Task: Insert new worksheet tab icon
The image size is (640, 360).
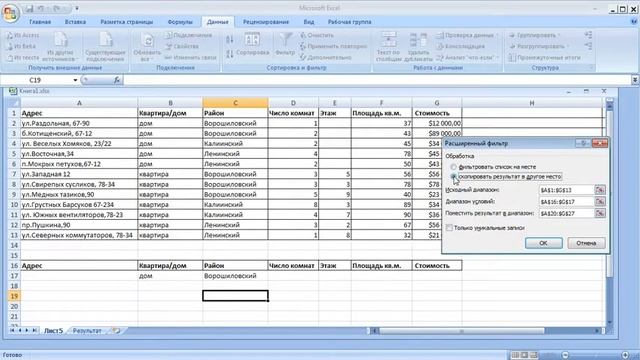Action: pos(116,331)
